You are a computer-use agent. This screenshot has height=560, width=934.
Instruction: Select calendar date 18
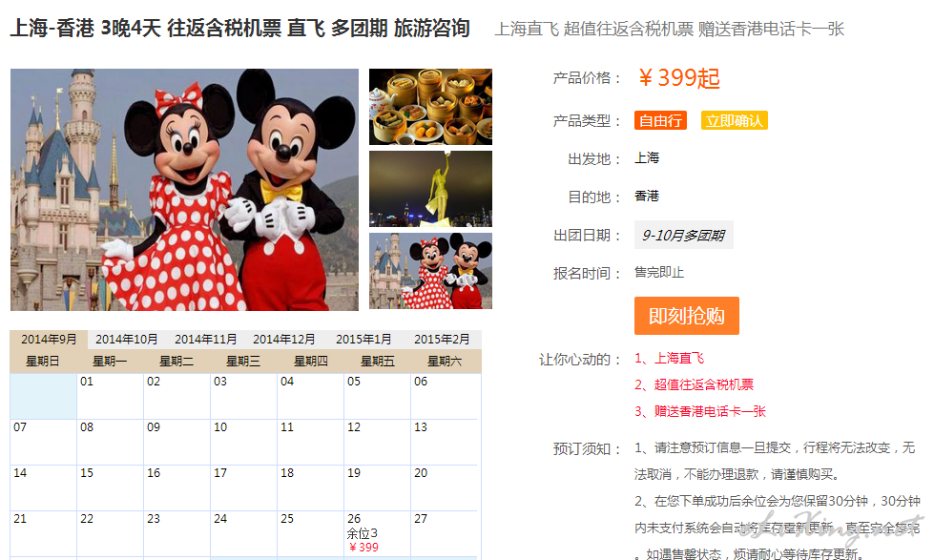coord(310,487)
